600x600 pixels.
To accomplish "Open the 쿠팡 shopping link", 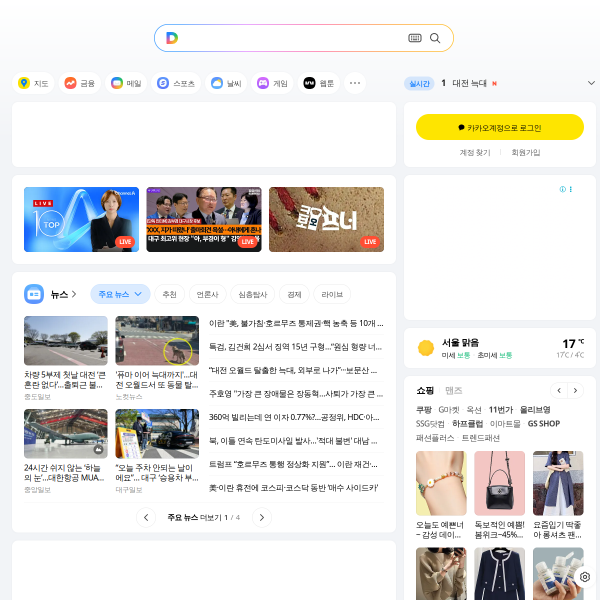I will [424, 410].
